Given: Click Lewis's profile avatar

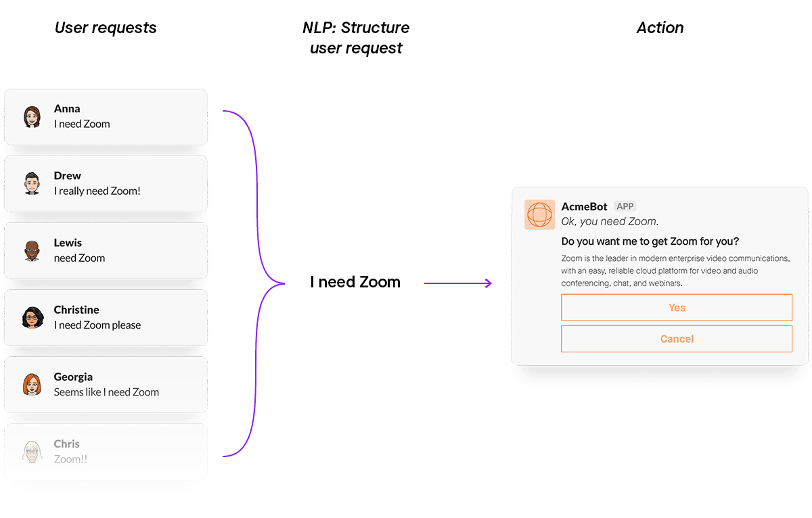Looking at the screenshot, I should click(32, 250).
